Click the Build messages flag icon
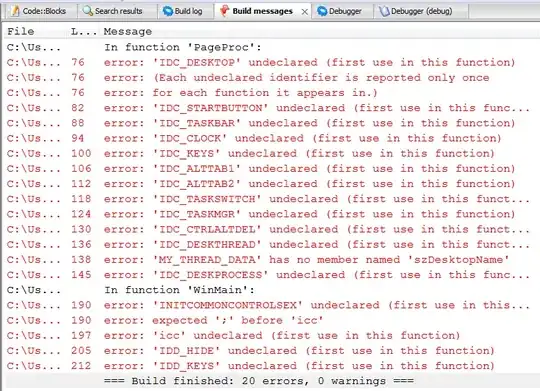 point(224,11)
